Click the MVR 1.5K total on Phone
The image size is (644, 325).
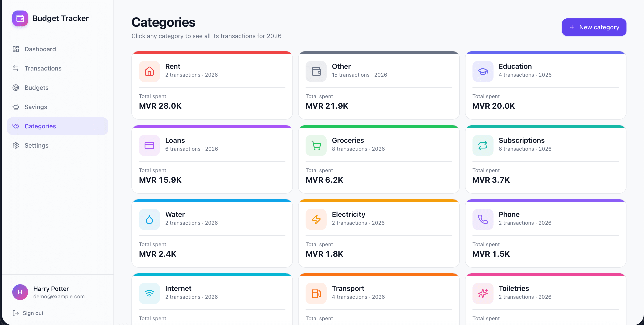click(491, 254)
